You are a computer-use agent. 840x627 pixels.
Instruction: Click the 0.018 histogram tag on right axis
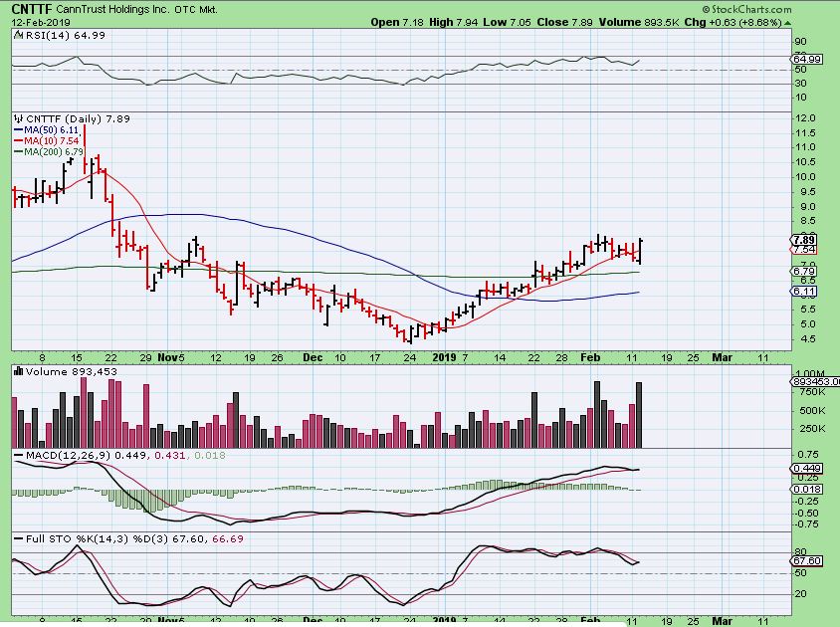[807, 490]
